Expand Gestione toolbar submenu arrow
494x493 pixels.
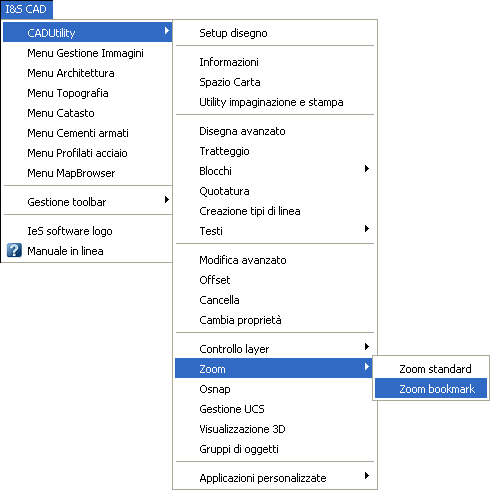pos(167,200)
